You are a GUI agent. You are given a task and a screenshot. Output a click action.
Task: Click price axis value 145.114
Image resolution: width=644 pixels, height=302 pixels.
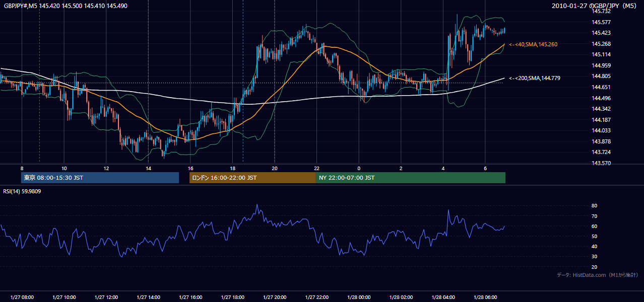click(601, 54)
